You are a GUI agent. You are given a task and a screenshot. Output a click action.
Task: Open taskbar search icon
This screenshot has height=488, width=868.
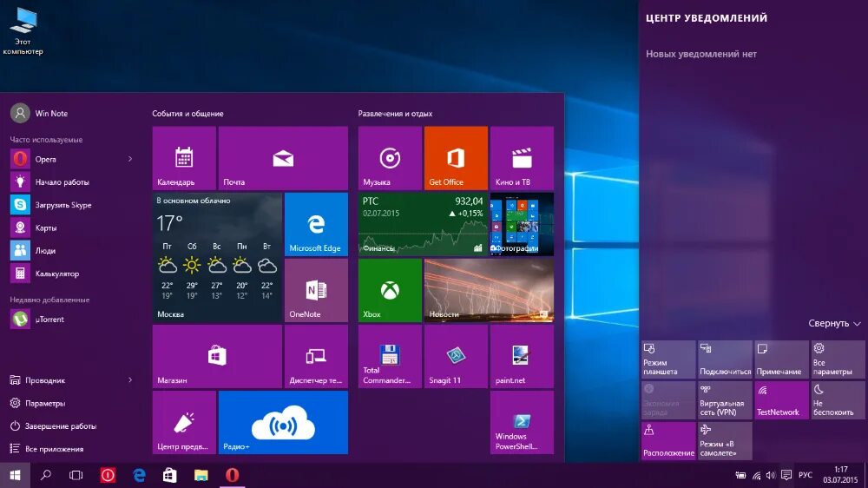pos(46,475)
